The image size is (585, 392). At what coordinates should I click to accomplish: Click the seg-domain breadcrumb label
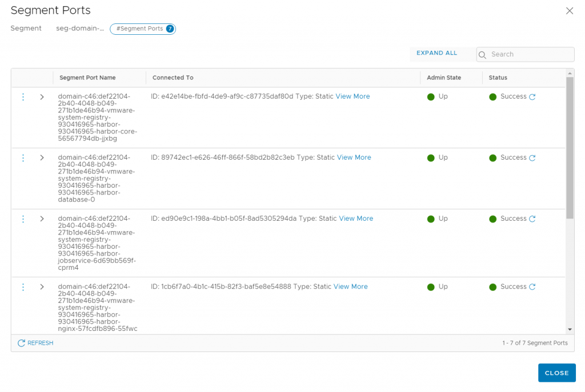81,29
